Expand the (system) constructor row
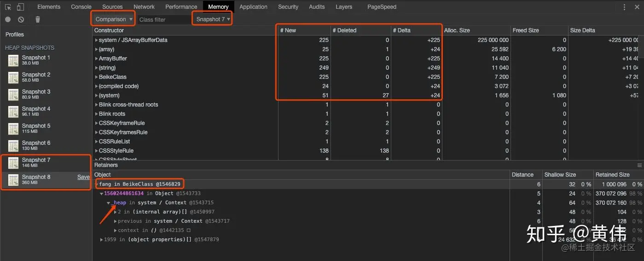 click(x=96, y=95)
